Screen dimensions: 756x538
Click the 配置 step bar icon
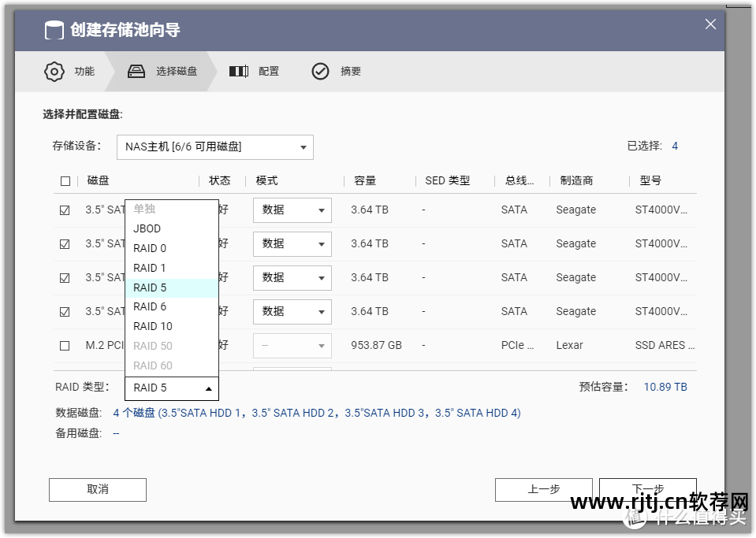tap(239, 71)
